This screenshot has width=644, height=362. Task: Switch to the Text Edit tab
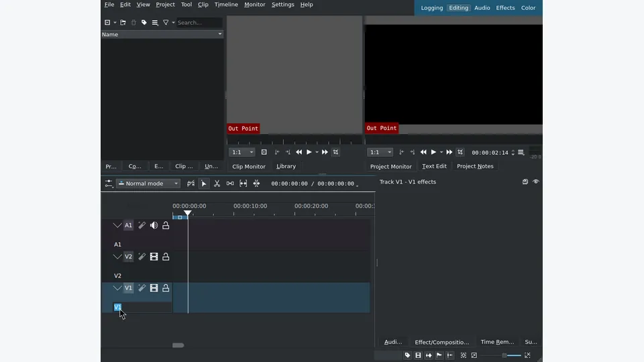pyautogui.click(x=434, y=166)
